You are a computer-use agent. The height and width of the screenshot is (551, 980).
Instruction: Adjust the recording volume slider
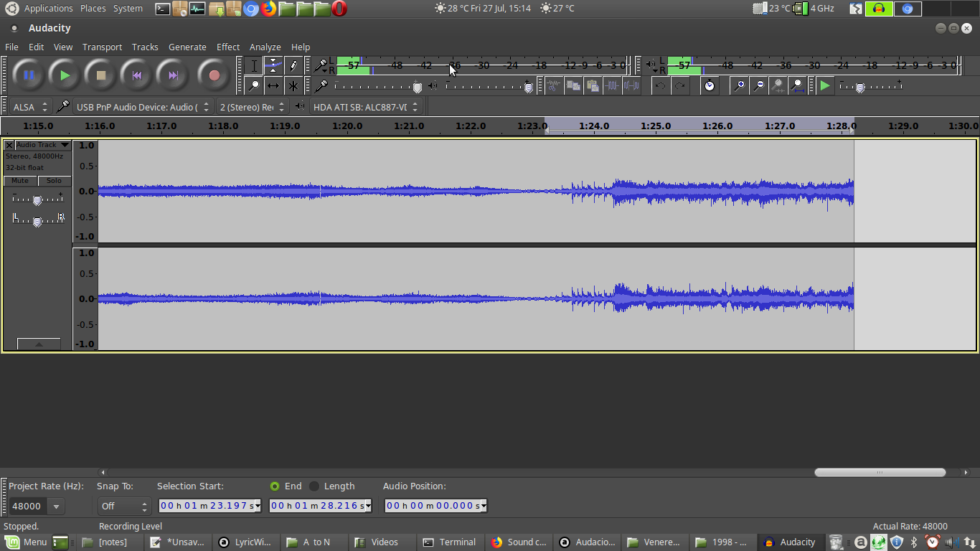click(378, 86)
